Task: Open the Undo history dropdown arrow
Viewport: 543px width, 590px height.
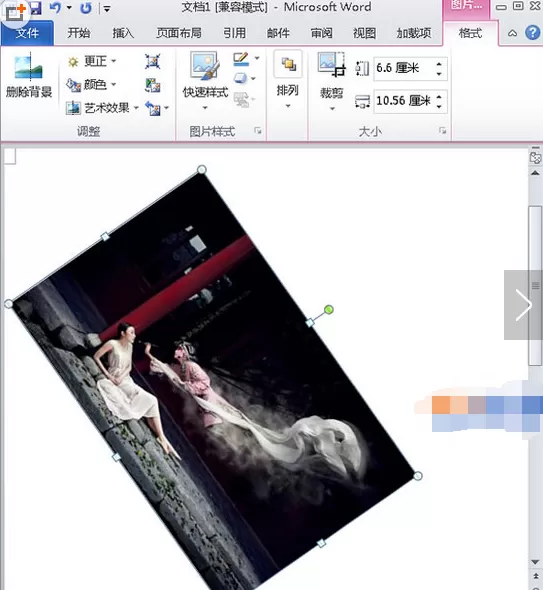Action: [x=69, y=8]
